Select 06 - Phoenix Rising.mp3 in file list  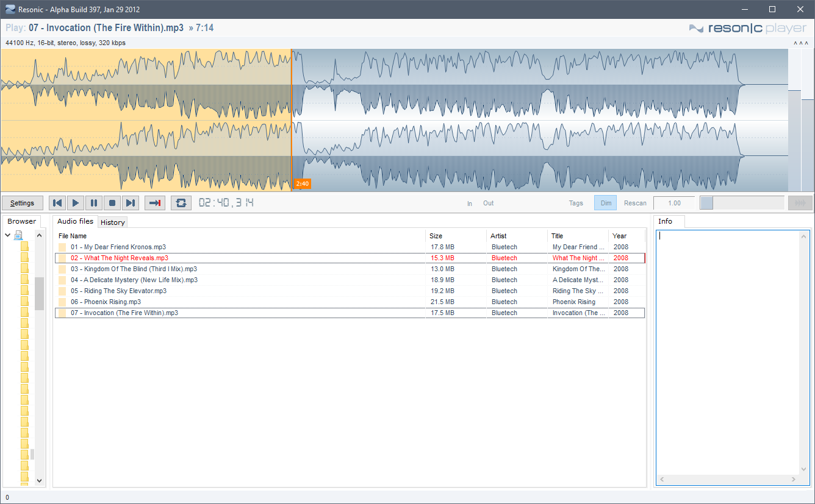pos(113,302)
